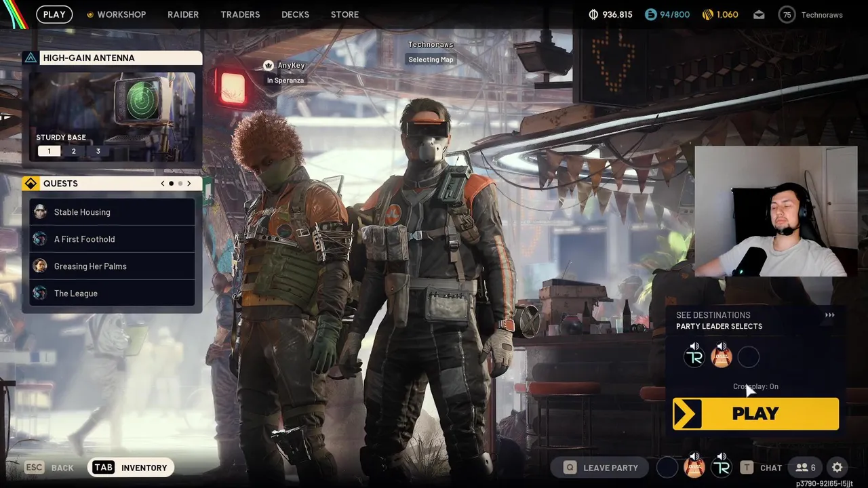The width and height of the screenshot is (868, 488).
Task: Click the Stable Housing quest giver portrait
Action: point(40,211)
